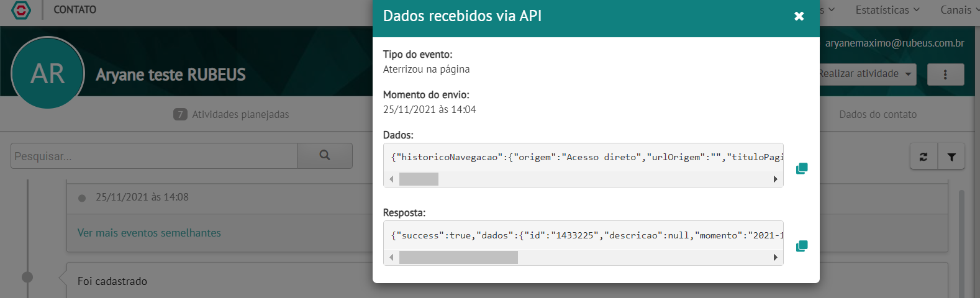Click the Rubeus logo icon
Viewport: 980px width, 298px height.
pos(21,10)
